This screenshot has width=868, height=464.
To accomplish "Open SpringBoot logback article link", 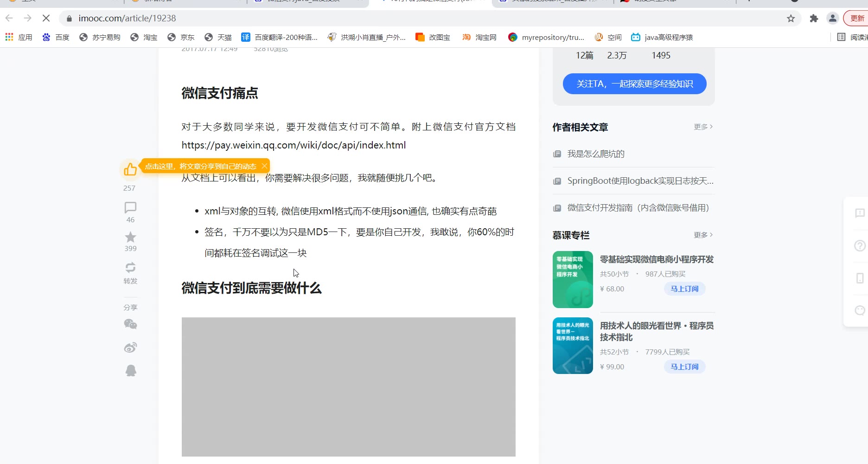I will 640,181.
